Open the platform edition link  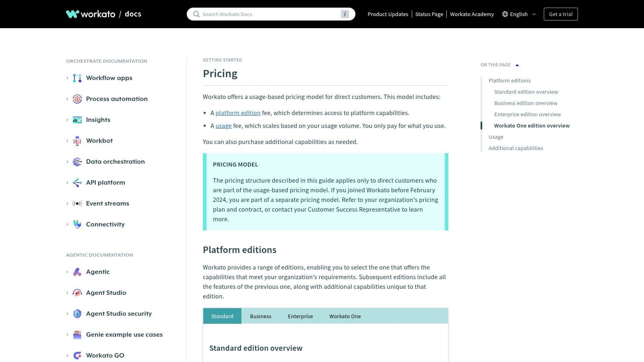pos(238,113)
